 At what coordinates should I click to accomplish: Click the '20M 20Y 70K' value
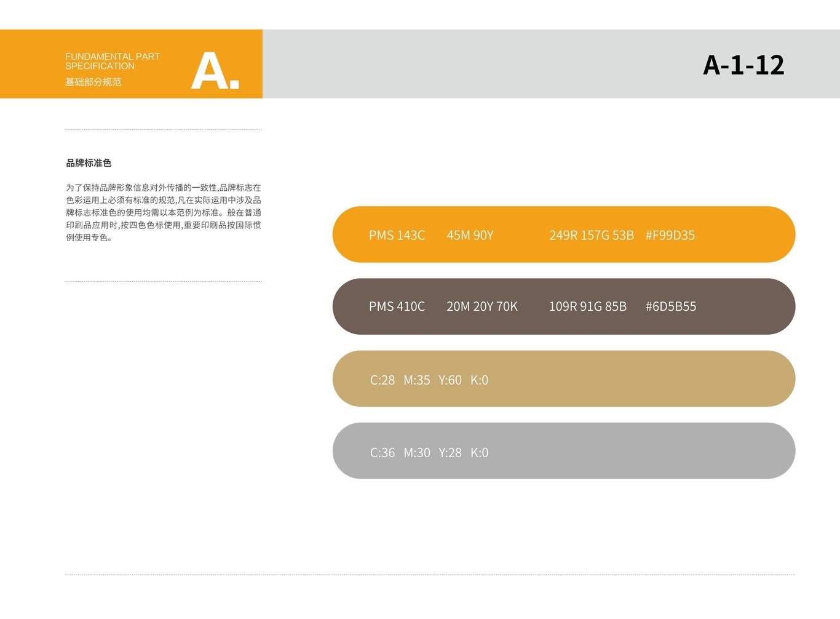tap(482, 306)
